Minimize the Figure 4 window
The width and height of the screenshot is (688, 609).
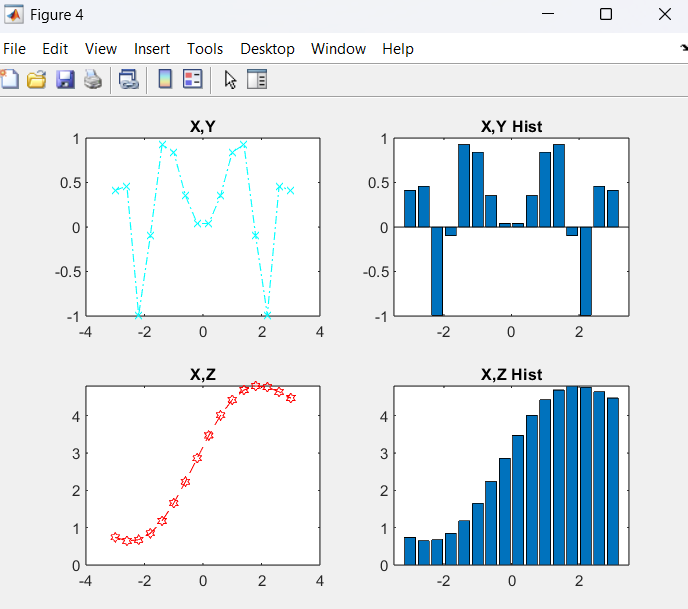548,14
